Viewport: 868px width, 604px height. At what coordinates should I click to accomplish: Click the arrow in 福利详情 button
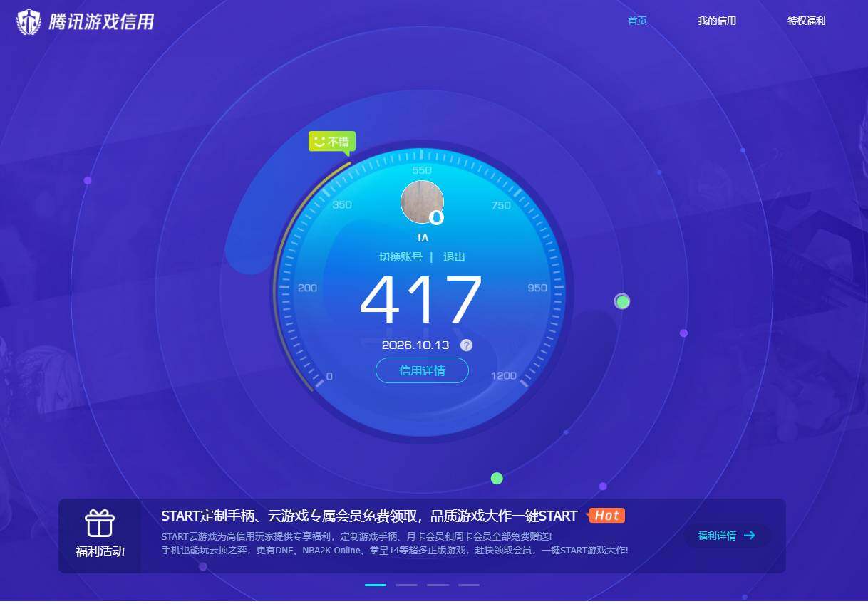click(x=749, y=536)
